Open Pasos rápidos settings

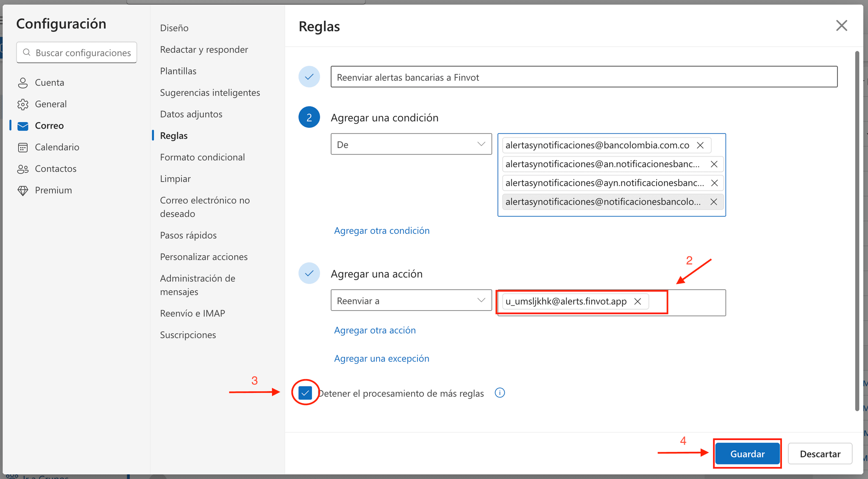click(x=188, y=235)
